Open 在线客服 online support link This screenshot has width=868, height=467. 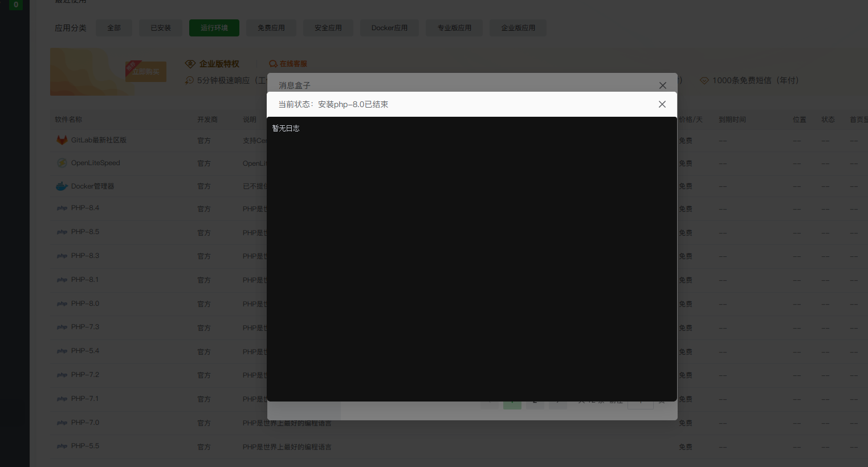pyautogui.click(x=288, y=64)
